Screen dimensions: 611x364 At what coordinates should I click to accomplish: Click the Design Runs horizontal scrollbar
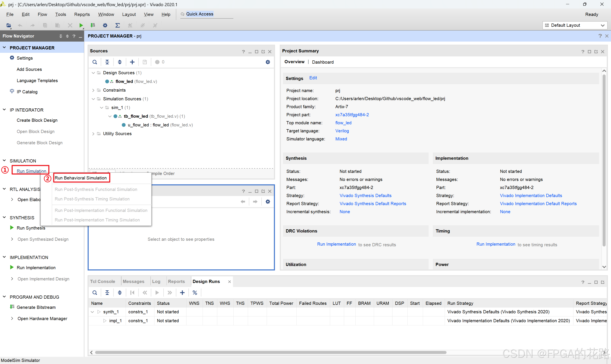click(270, 353)
